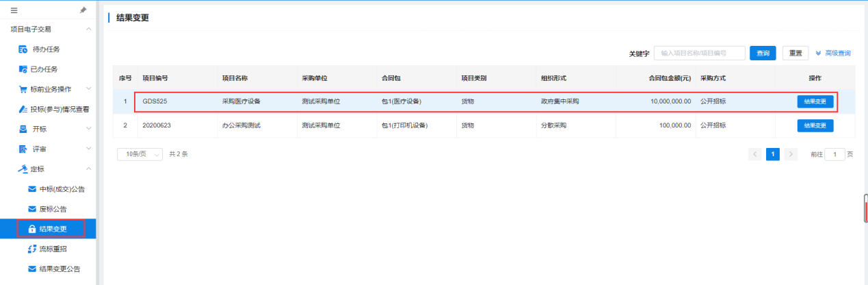
Task: Click the 查询 search button
Action: click(x=763, y=53)
